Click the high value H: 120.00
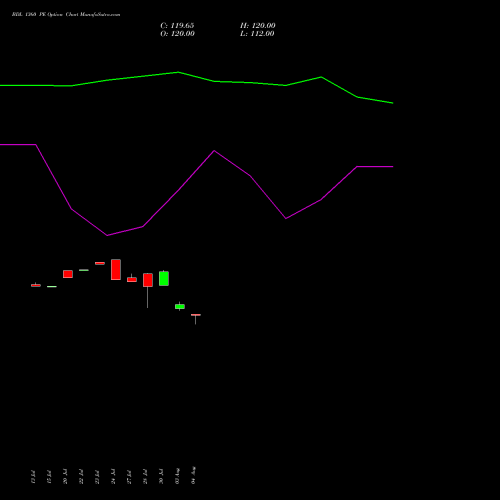Viewport: 500px width, 500px height. [x=258, y=26]
